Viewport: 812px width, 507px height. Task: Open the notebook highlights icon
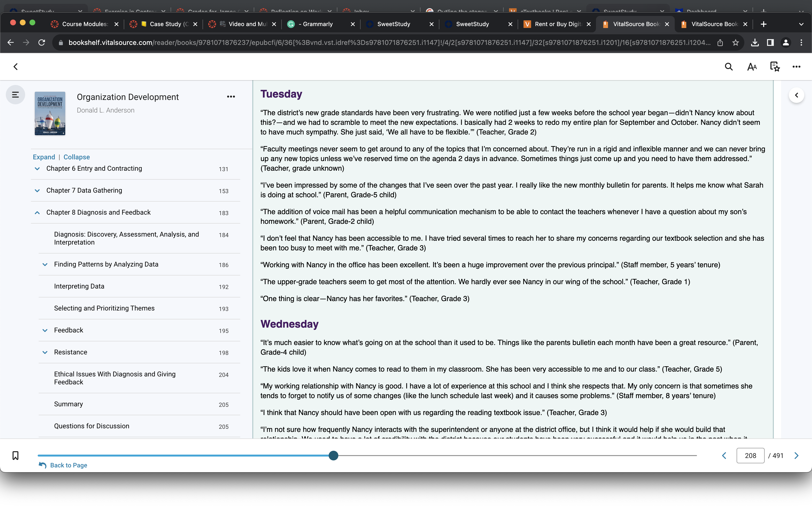click(x=775, y=67)
